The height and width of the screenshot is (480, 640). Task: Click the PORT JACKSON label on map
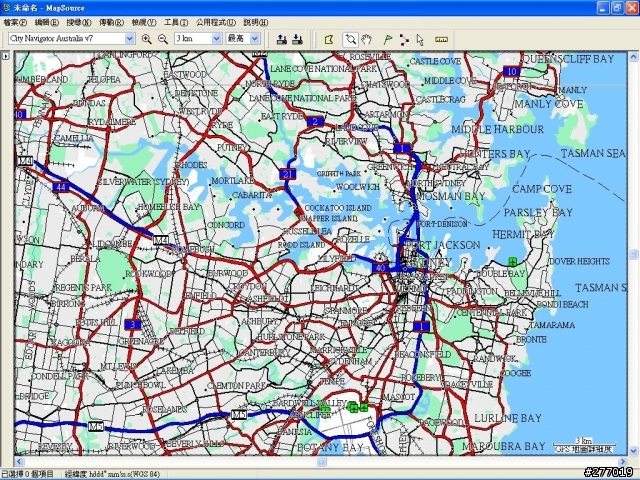pos(442,245)
